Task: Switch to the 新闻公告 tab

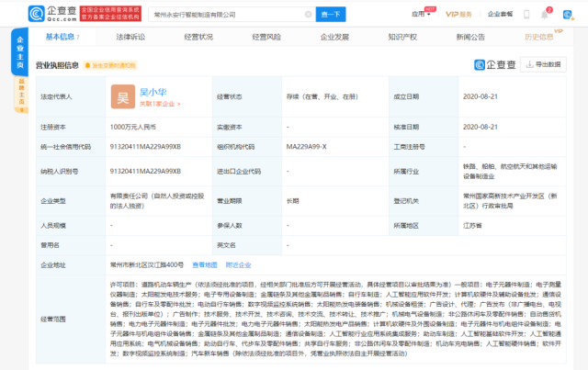Action: (x=470, y=37)
